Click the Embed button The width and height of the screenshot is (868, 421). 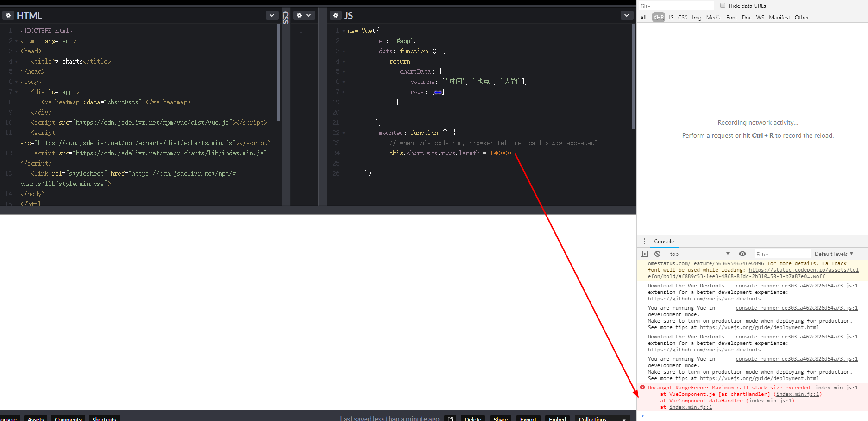tap(558, 418)
